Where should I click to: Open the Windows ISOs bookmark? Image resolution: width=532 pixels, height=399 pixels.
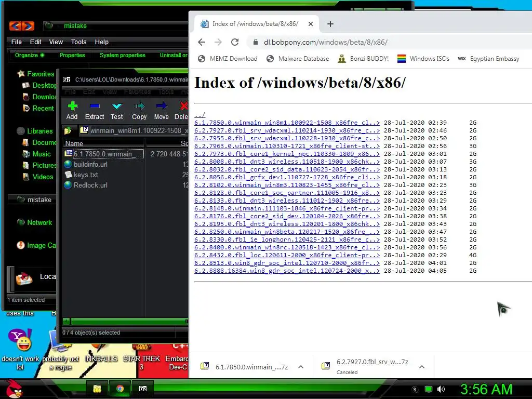coord(423,59)
